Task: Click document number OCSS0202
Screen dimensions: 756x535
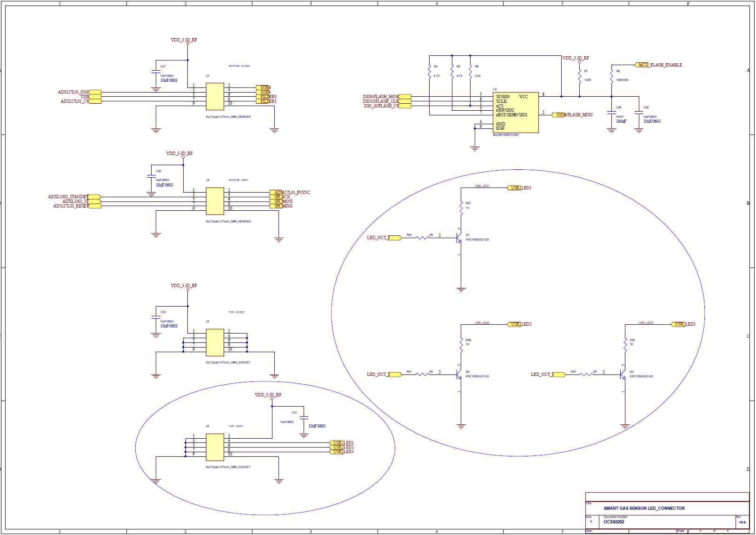Action: 614,522
